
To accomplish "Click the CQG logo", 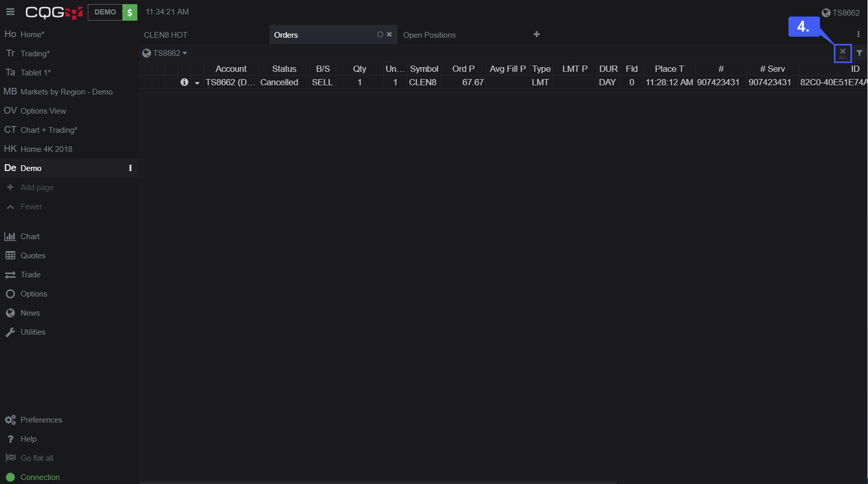I will coord(54,12).
